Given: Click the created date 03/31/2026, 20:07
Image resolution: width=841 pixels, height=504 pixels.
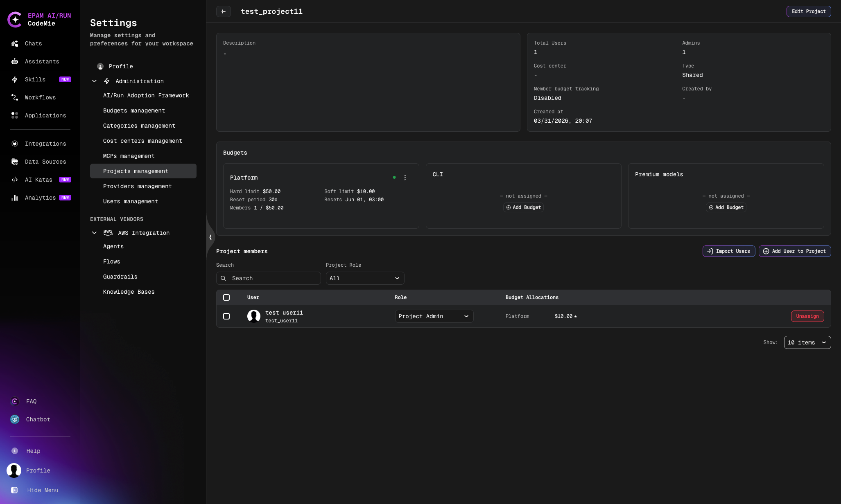Looking at the screenshot, I should 563,121.
